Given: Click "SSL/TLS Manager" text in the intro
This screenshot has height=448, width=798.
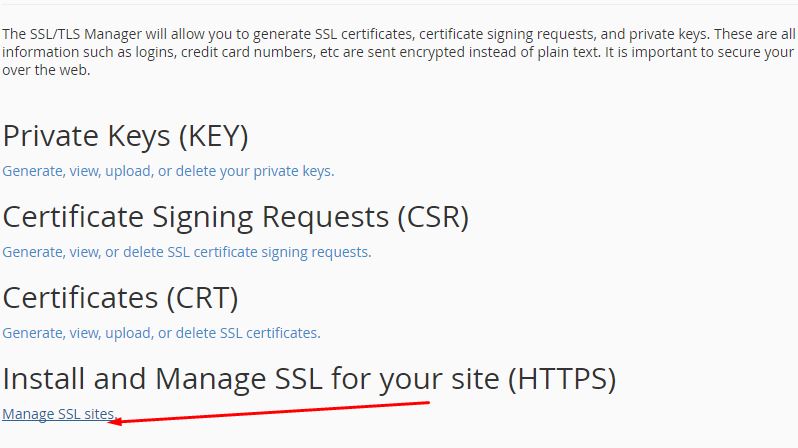Looking at the screenshot, I should point(86,34).
